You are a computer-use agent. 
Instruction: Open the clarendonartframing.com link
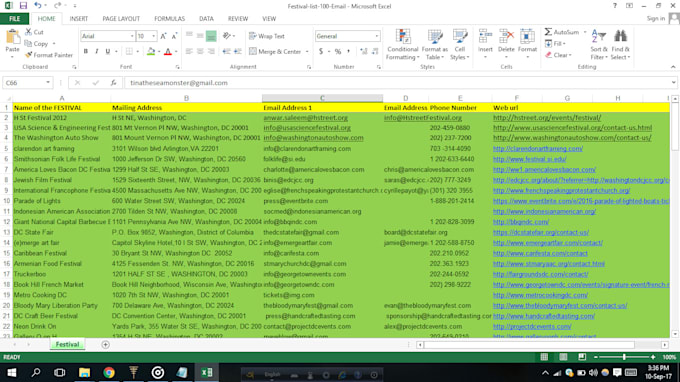point(538,149)
